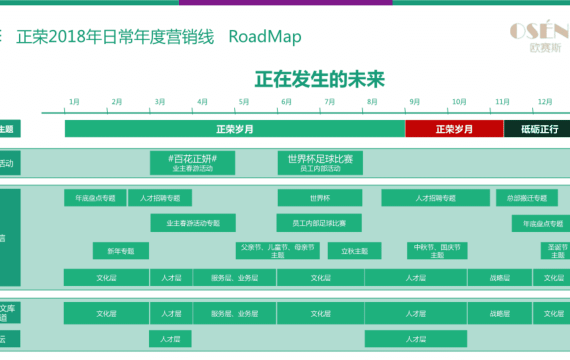
Task: Select the 立秋主题 box
Action: [x=354, y=251]
